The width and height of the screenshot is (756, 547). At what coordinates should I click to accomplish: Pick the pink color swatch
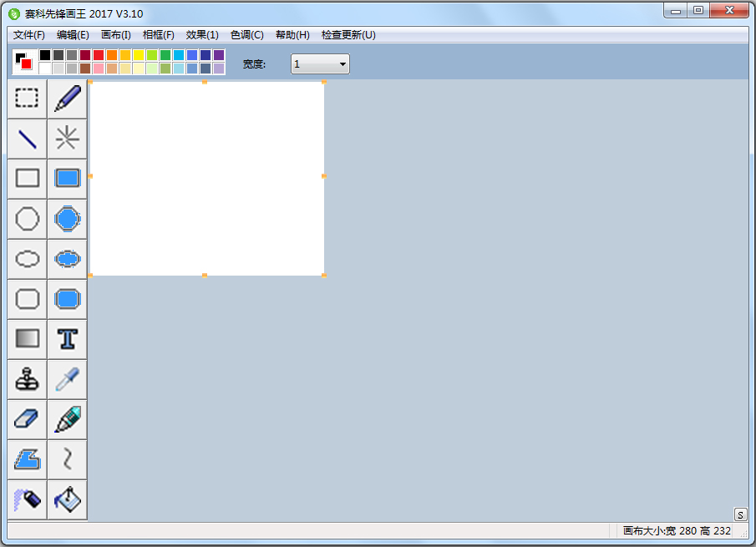tap(99, 68)
